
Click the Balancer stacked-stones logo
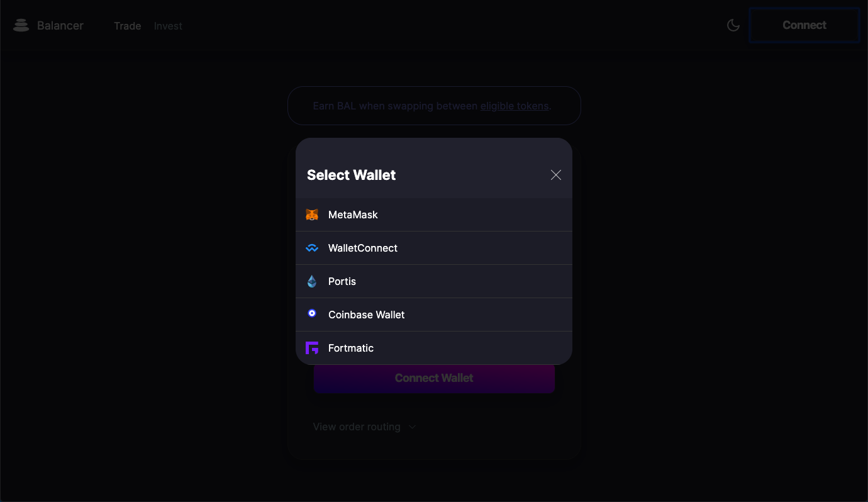[21, 25]
